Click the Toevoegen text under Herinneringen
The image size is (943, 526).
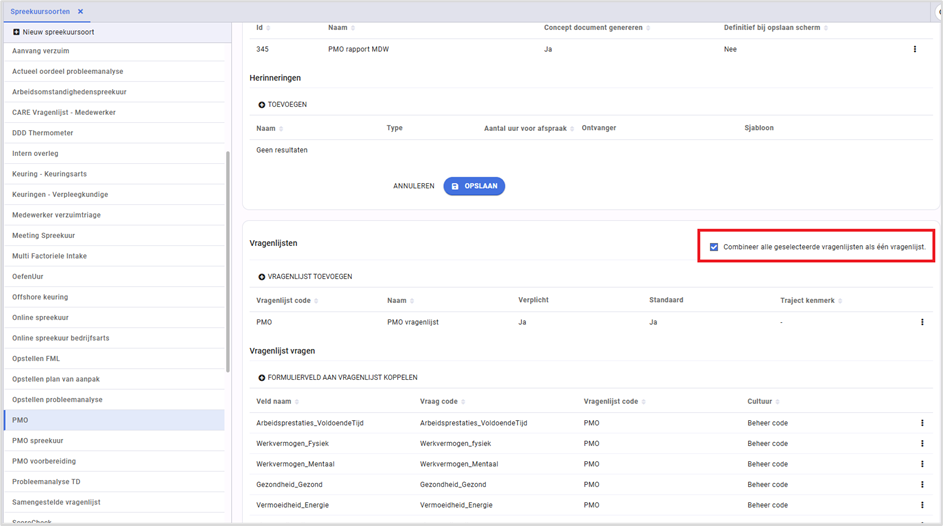coord(287,105)
